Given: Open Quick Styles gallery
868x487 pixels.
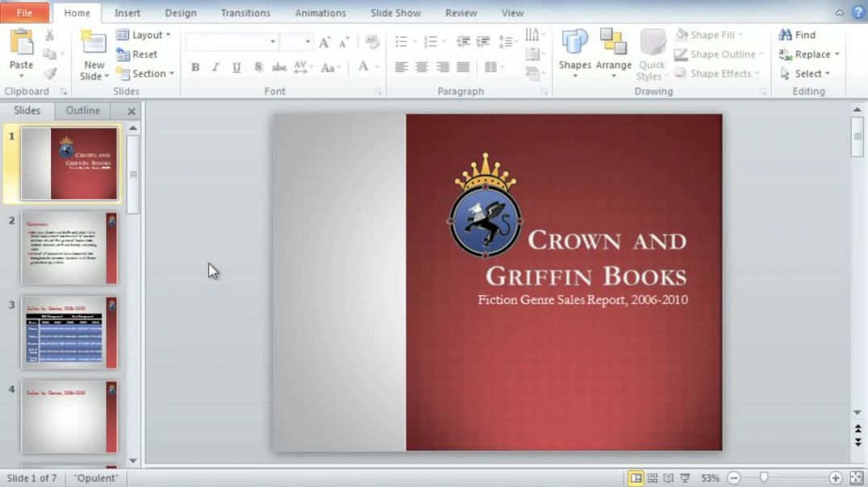Looking at the screenshot, I should pos(652,54).
